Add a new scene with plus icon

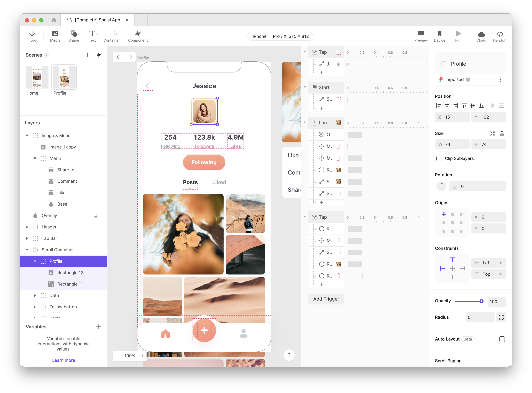click(x=87, y=55)
